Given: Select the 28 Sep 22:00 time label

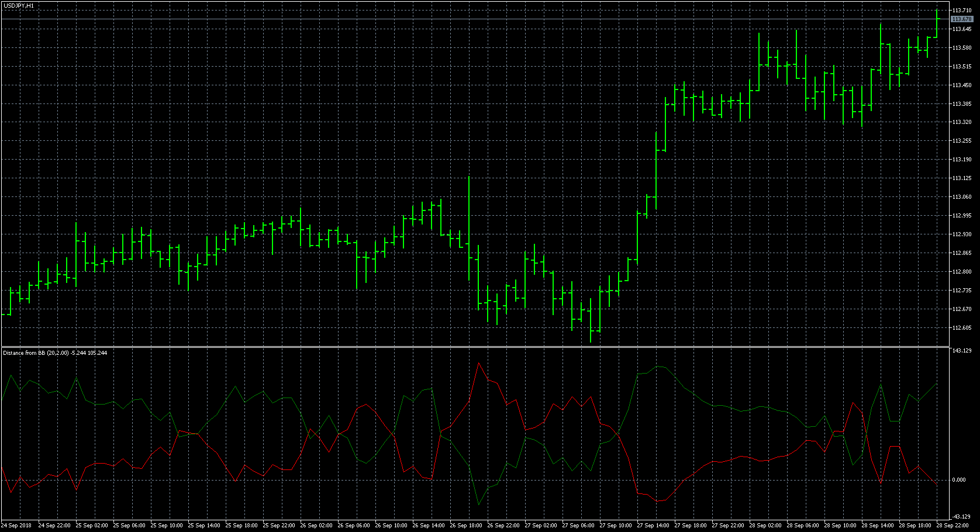Looking at the screenshot, I should (x=953, y=526).
